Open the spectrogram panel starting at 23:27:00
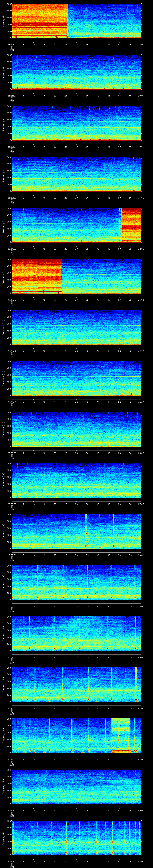The width and height of the screenshot is (153, 868). tap(76, 21)
